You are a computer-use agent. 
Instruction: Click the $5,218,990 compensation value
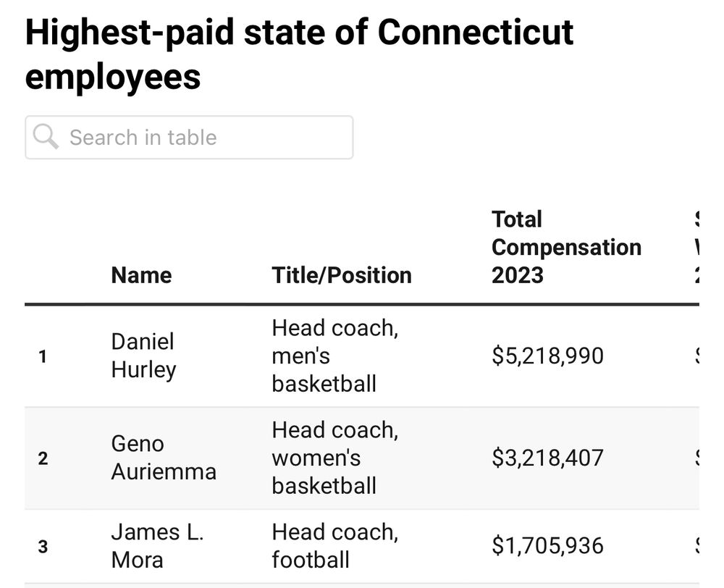tap(547, 356)
